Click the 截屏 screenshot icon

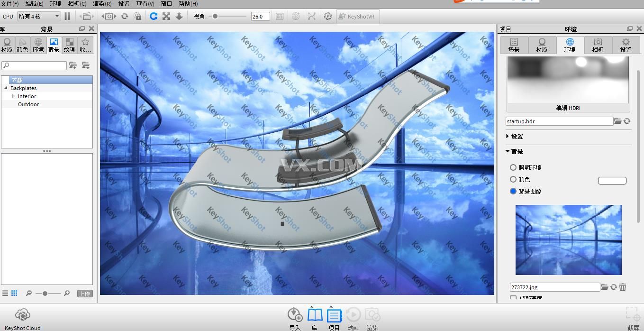pos(633,318)
